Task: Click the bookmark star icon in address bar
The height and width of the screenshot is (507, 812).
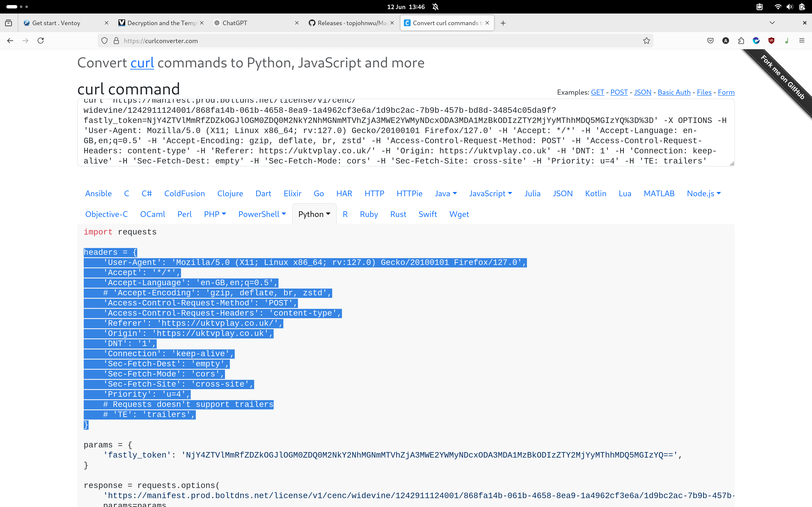Action: tap(646, 41)
